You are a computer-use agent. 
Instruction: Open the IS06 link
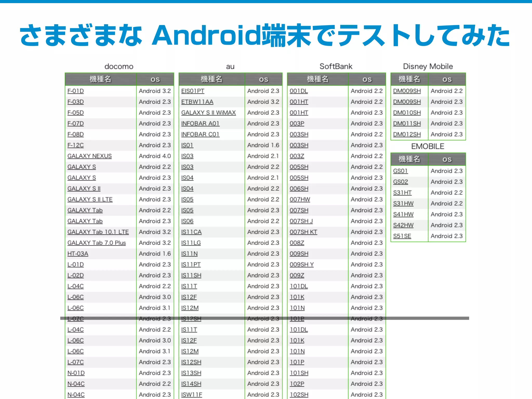187,221
